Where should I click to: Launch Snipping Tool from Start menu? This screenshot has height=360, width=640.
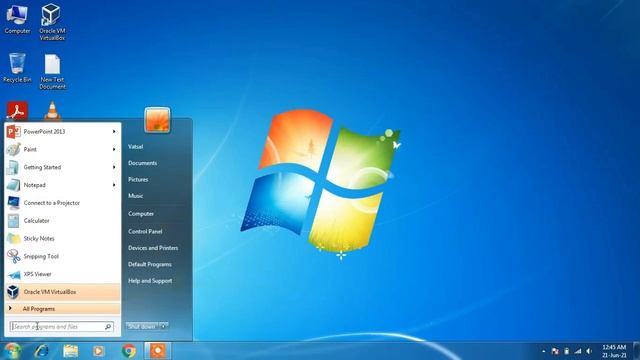[62, 256]
